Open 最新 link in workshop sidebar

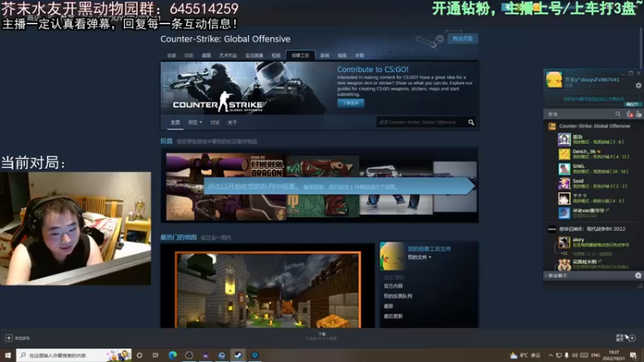coord(389,306)
